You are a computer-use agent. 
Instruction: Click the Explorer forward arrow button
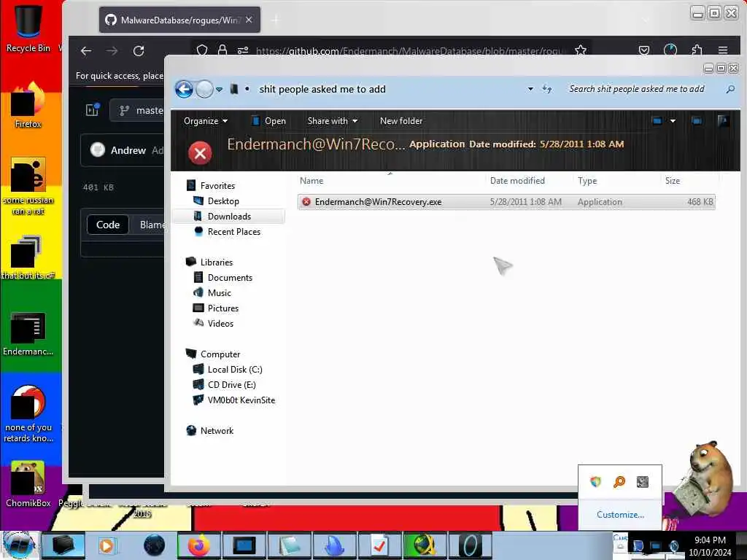coord(204,89)
